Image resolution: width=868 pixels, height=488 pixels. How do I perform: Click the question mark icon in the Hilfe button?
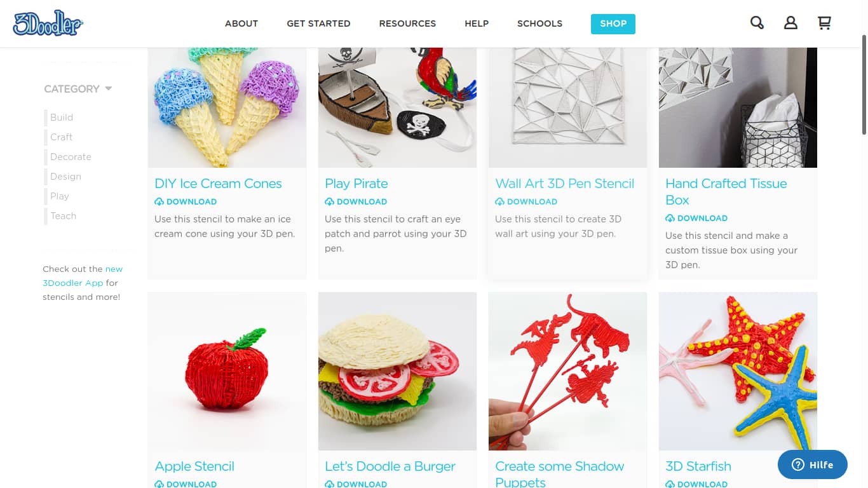798,465
